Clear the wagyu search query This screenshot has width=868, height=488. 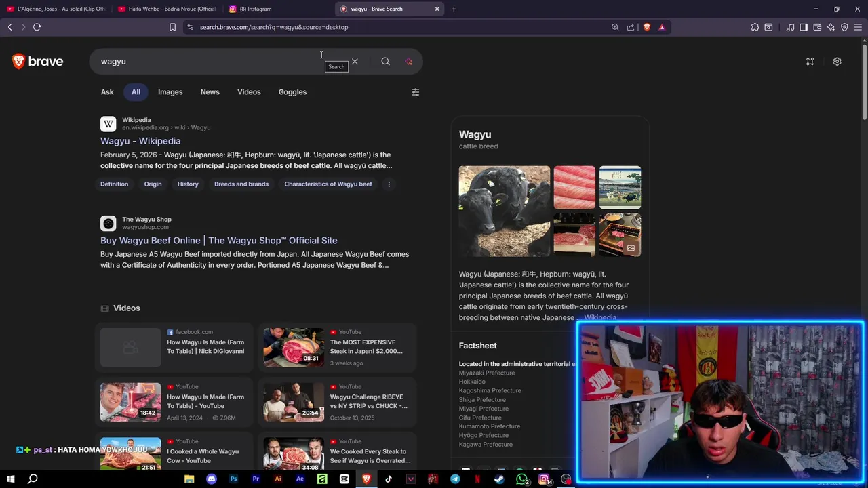[x=355, y=62]
